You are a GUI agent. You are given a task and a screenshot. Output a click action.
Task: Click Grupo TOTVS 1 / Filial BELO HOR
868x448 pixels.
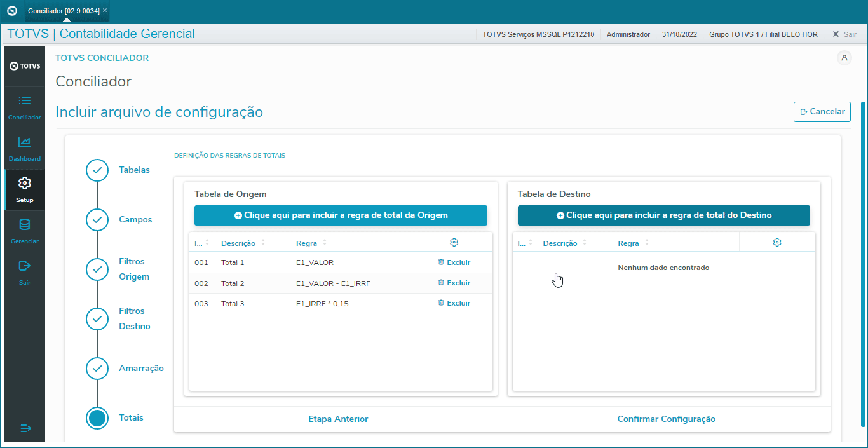coord(763,34)
